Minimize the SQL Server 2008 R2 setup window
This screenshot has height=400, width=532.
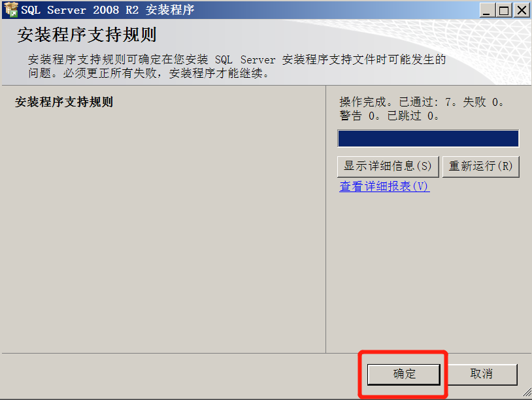487,10
